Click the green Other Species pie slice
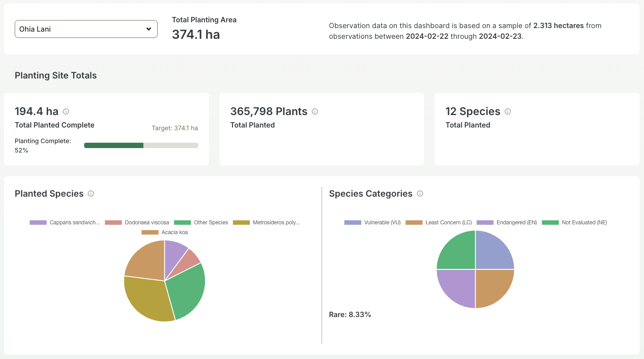This screenshot has height=359, width=644. (187, 290)
